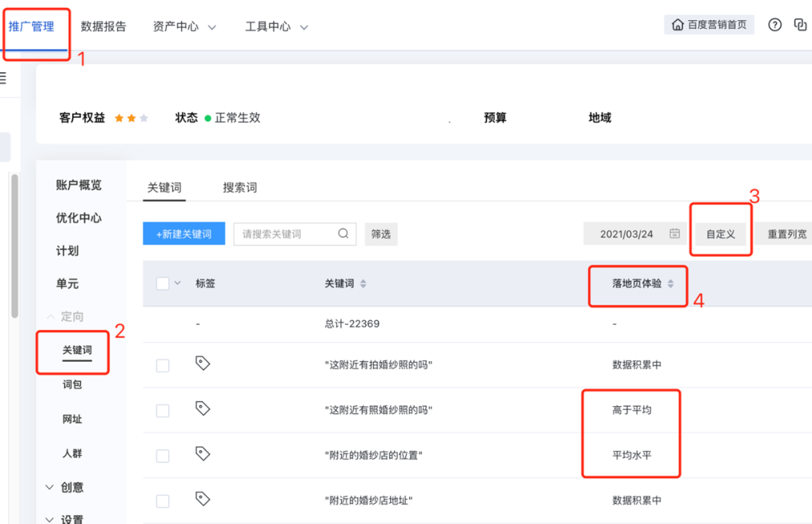Click the tag icon beside '这附近有拍婚纱照的吗'
Viewport: 812px width, 524px height.
[x=201, y=363]
